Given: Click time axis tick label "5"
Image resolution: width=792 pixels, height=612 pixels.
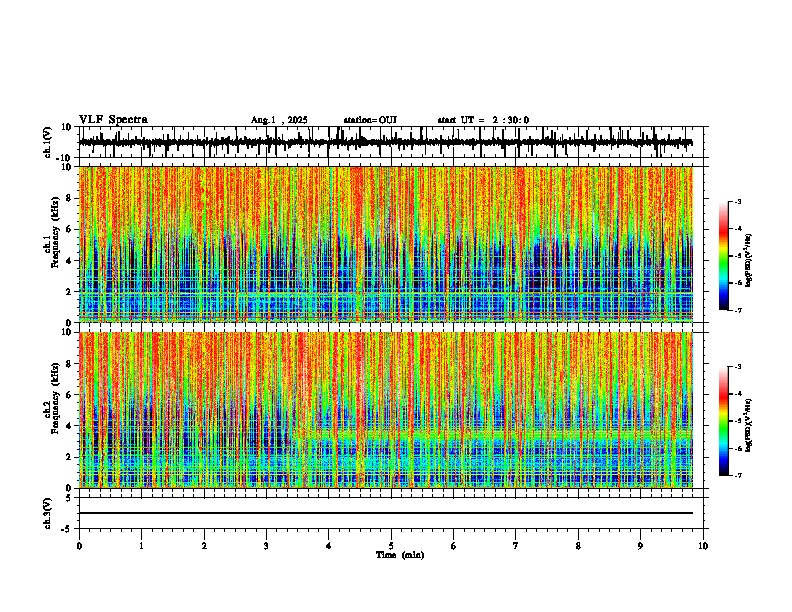Looking at the screenshot, I should (x=391, y=546).
